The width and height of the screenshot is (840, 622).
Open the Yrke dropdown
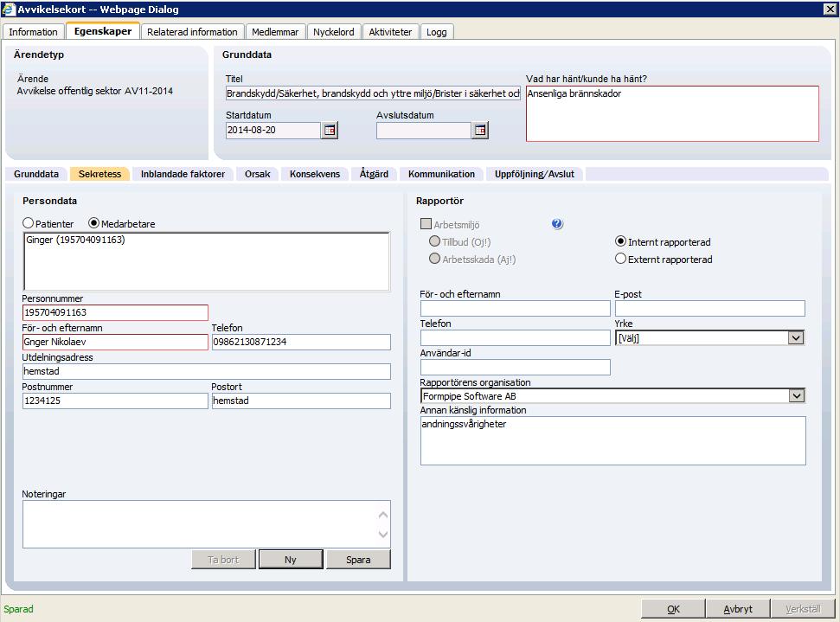pos(796,338)
